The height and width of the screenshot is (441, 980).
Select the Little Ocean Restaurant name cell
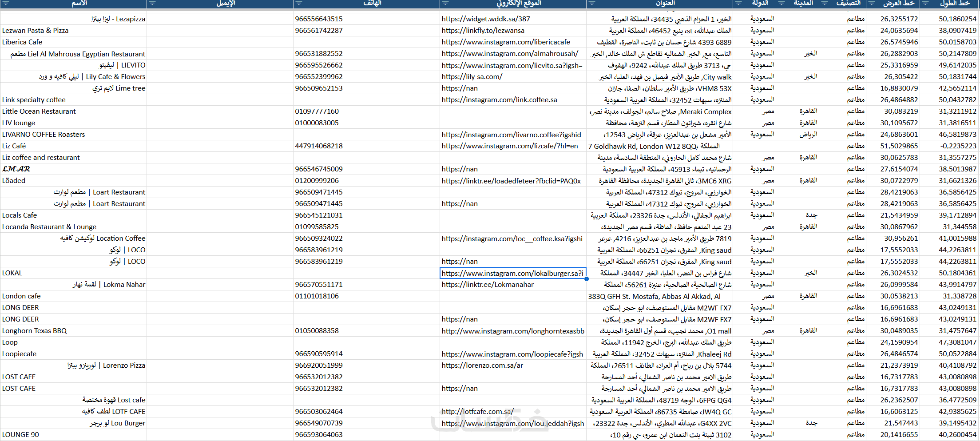click(x=74, y=111)
